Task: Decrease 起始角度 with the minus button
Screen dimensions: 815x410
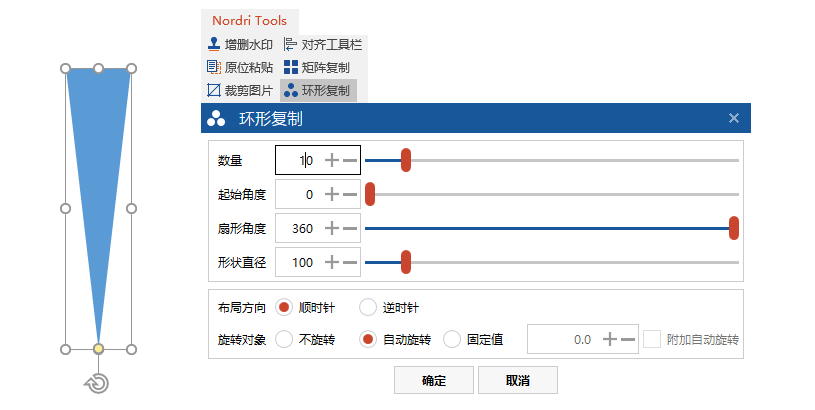Action: (350, 194)
